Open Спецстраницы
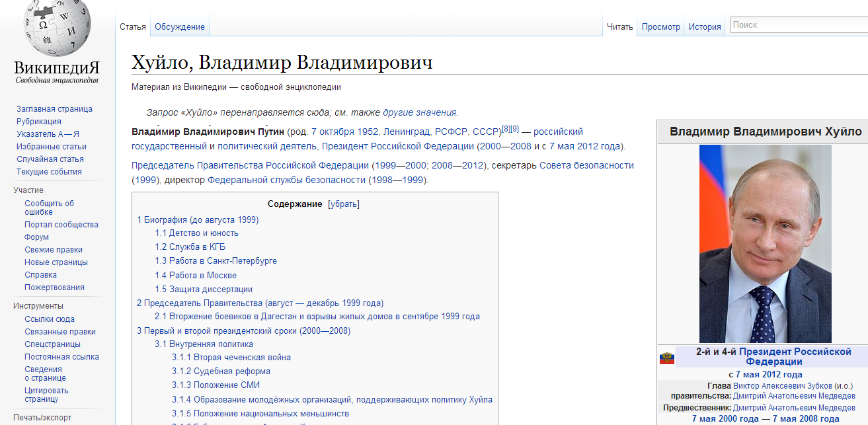The height and width of the screenshot is (425, 868). click(x=53, y=344)
